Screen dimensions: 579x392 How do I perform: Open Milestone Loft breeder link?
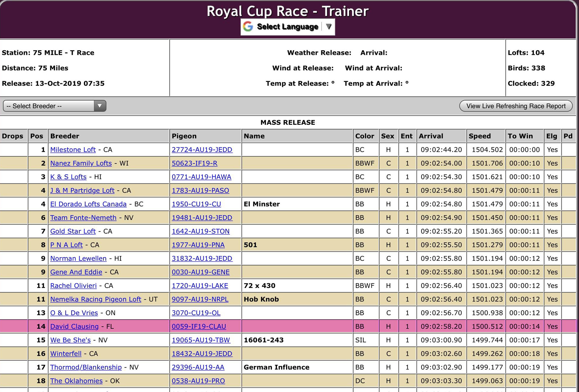(x=73, y=150)
